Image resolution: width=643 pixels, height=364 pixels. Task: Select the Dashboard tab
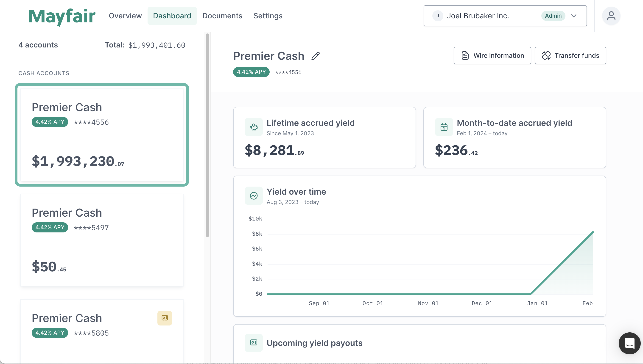(172, 16)
